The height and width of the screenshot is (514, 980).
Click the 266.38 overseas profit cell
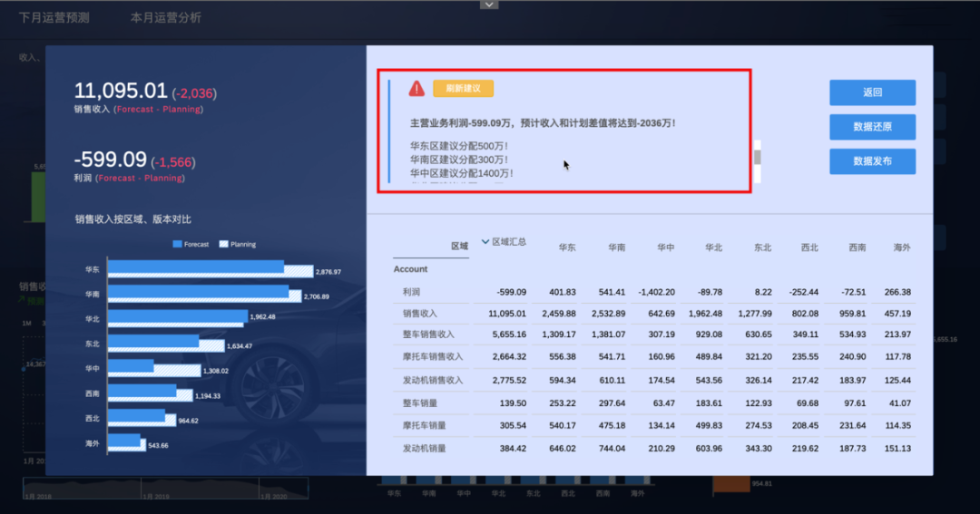coord(897,292)
